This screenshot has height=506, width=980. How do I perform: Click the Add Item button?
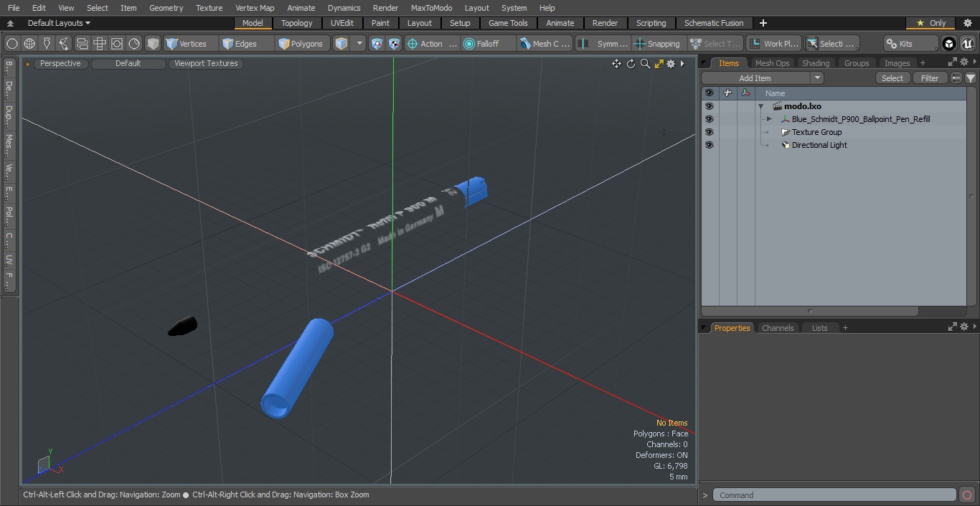coord(755,78)
